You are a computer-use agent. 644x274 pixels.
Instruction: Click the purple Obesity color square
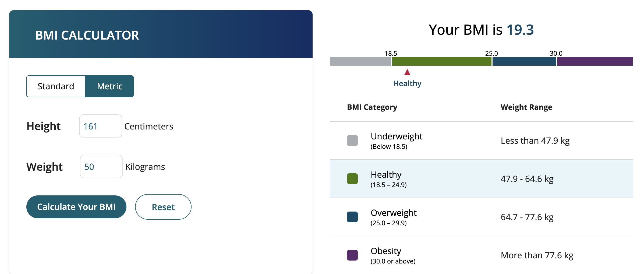pyautogui.click(x=352, y=255)
